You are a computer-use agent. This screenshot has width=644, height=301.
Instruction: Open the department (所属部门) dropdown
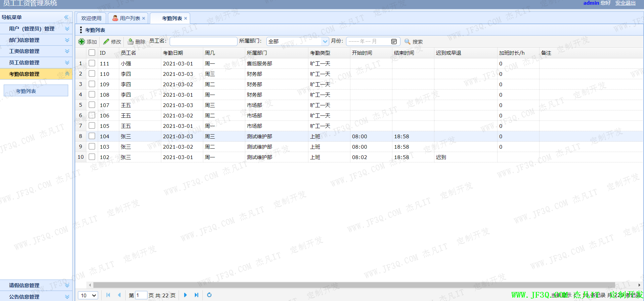(325, 41)
